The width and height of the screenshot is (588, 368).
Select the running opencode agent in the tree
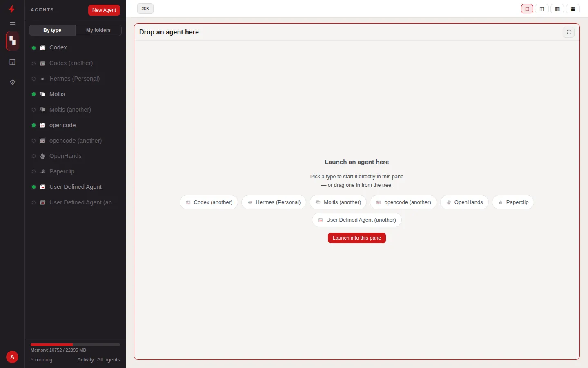75,126
